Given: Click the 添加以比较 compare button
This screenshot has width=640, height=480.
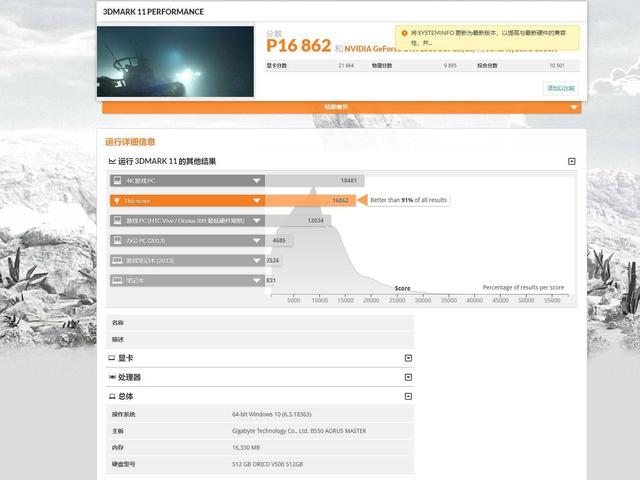Looking at the screenshot, I should coord(561,88).
